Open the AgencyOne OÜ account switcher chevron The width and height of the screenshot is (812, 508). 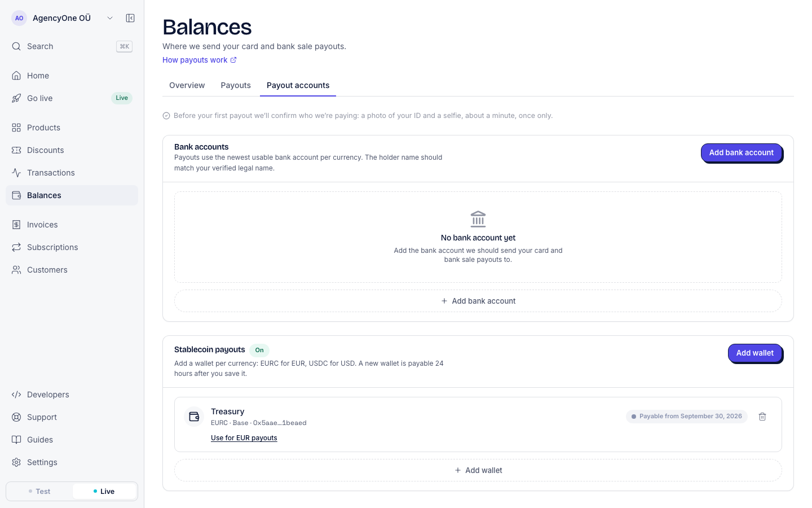click(110, 18)
